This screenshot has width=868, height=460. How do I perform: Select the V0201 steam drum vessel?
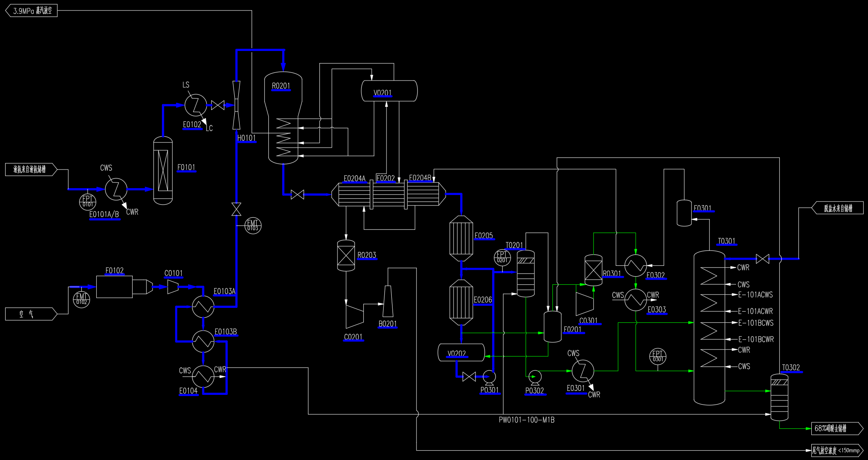point(389,91)
